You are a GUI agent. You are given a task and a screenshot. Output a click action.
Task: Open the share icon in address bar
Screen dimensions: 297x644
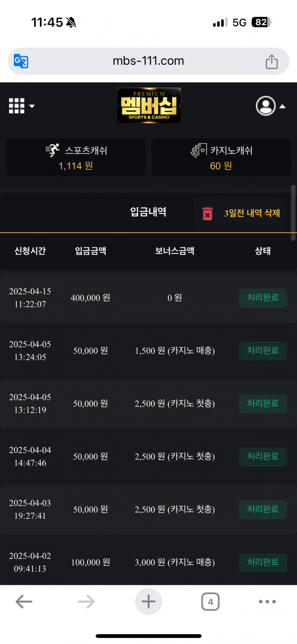pyautogui.click(x=272, y=61)
